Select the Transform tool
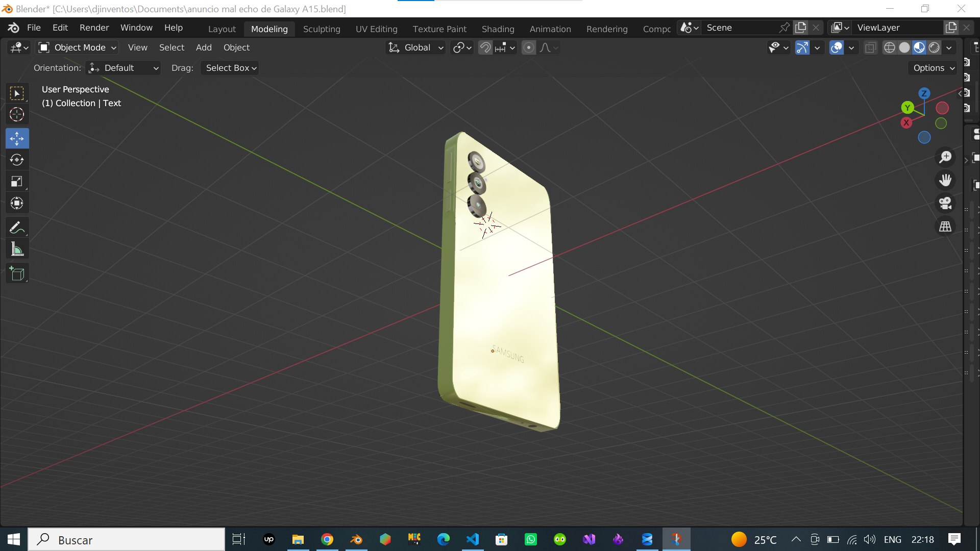 click(17, 204)
